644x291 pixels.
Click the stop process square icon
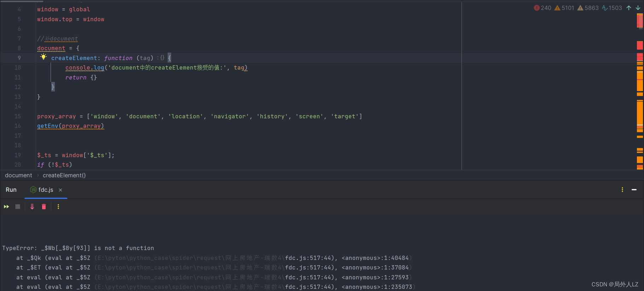coord(18,207)
